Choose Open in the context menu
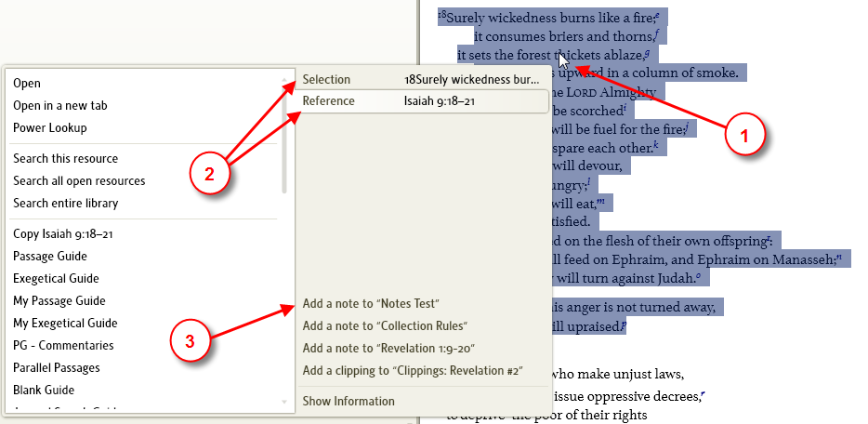The height and width of the screenshot is (424, 868). click(27, 83)
